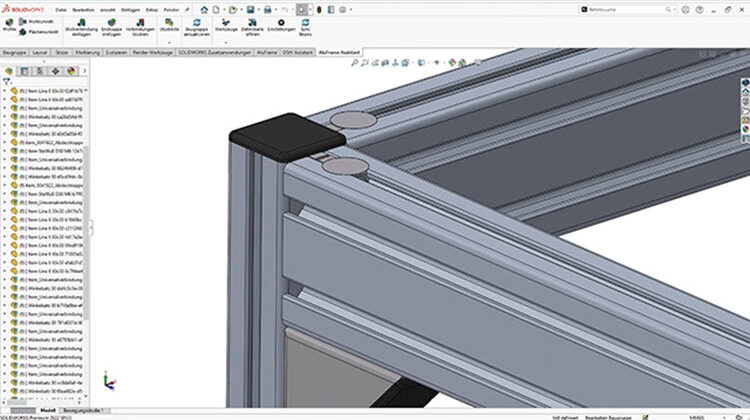The width and height of the screenshot is (750, 420).
Task: Click the Profile tool icon
Action: click(x=9, y=25)
